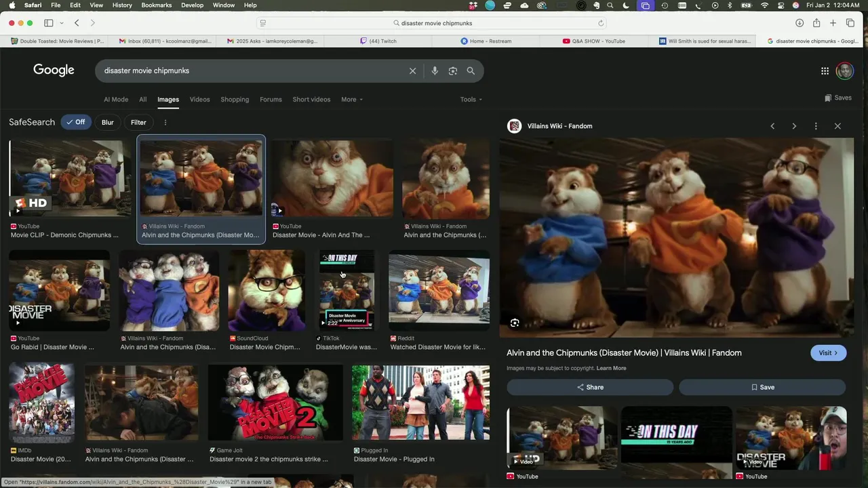
Task: Open TikTok On This Day thumbnail
Action: [347, 290]
